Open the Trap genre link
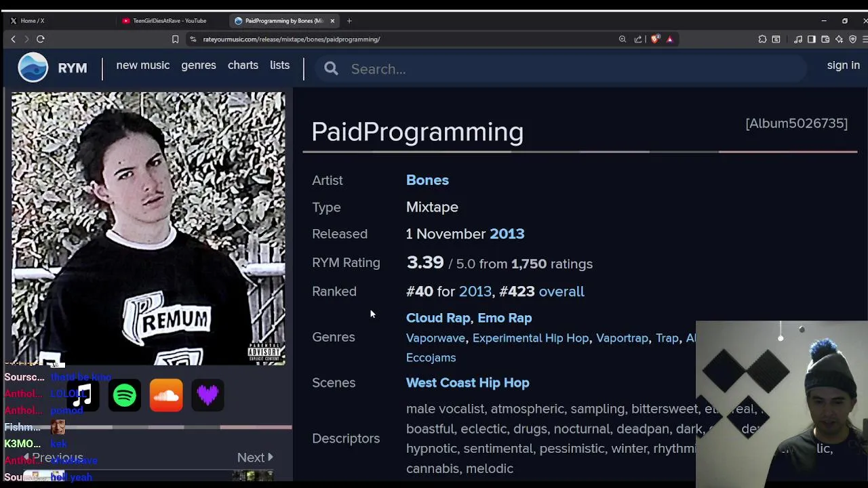 (x=667, y=338)
